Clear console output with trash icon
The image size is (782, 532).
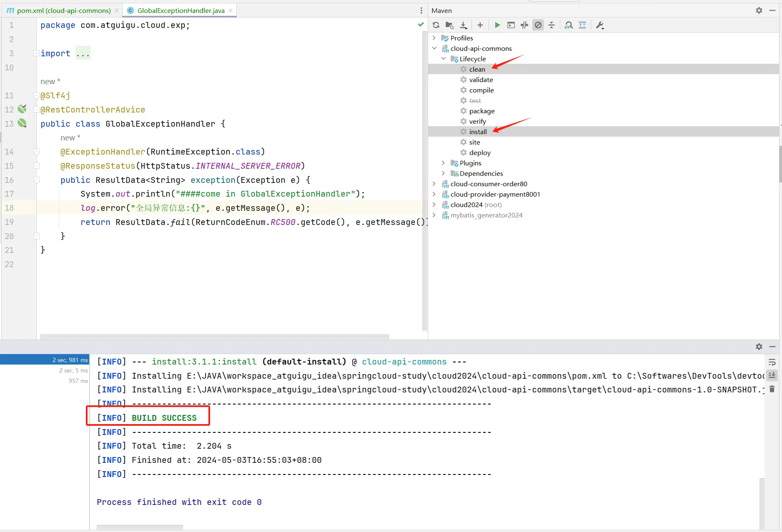tap(772, 389)
